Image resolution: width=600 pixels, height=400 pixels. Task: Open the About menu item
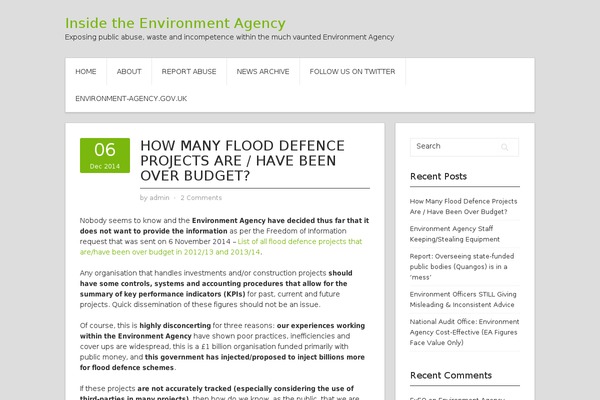[129, 72]
